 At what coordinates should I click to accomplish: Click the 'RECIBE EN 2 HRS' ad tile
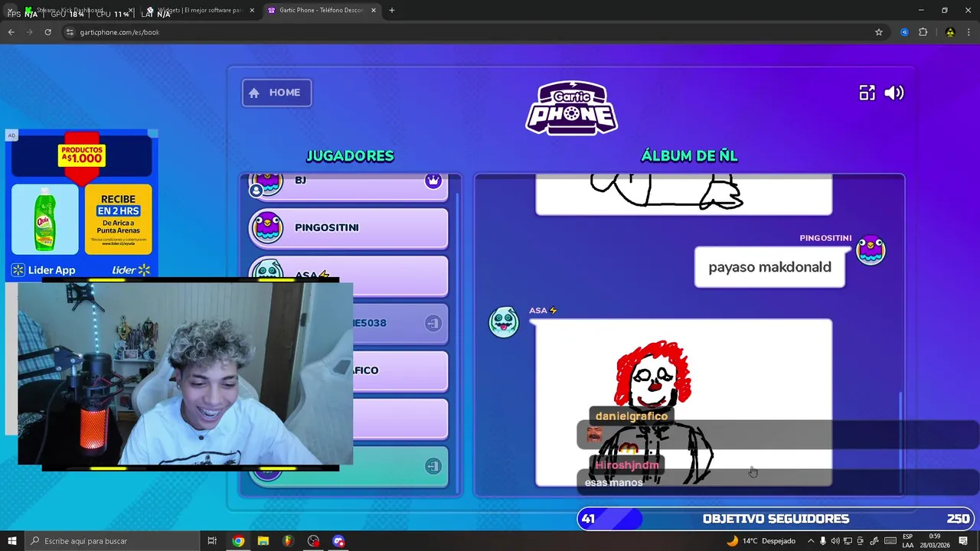(x=118, y=219)
